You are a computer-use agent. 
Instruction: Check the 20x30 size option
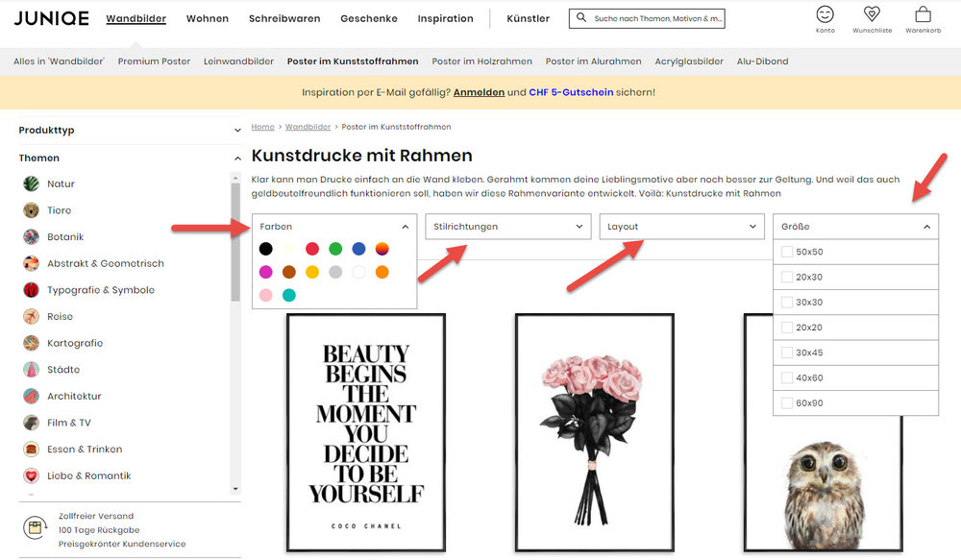[787, 277]
